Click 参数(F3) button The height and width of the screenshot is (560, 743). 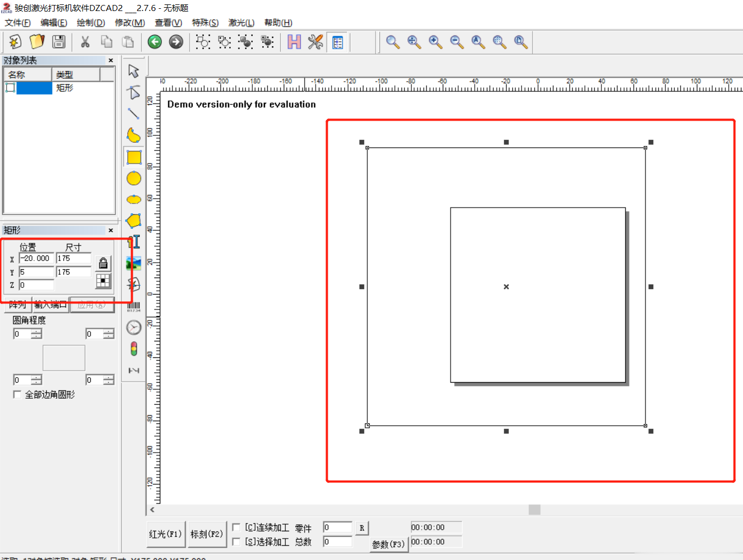click(388, 544)
